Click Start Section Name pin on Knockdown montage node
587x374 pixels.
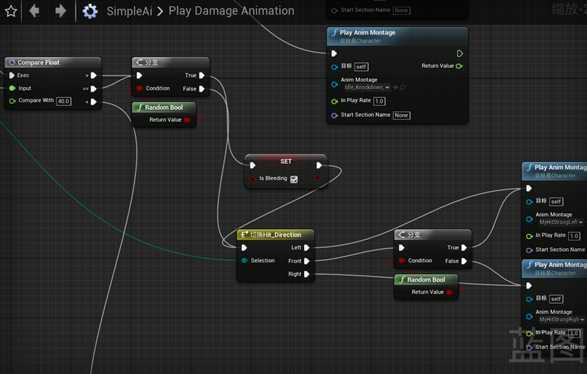tap(334, 115)
